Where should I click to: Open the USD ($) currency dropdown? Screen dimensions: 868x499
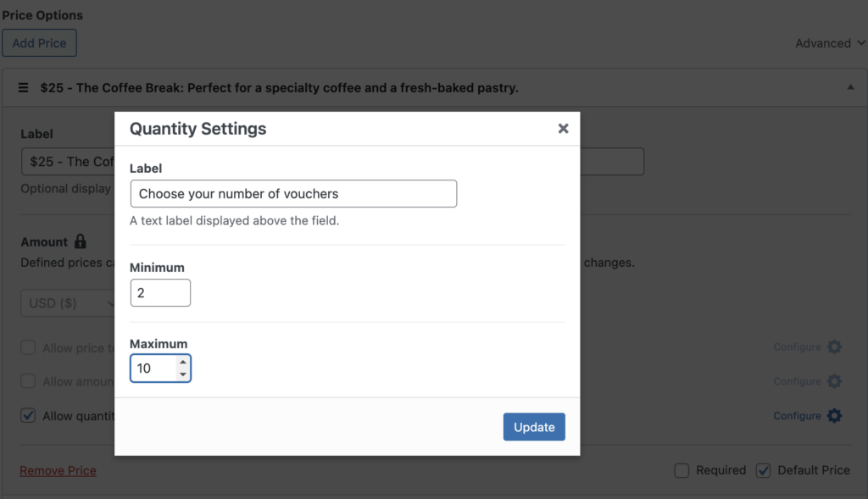(68, 302)
